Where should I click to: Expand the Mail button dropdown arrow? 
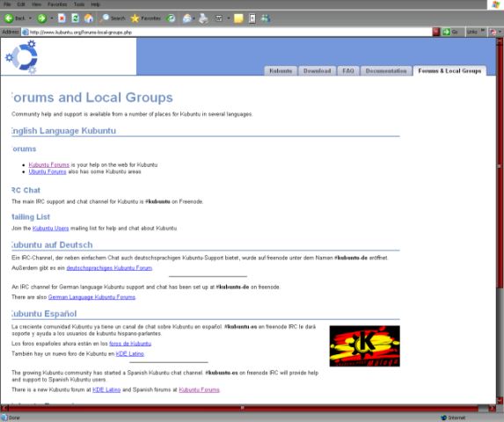click(194, 18)
